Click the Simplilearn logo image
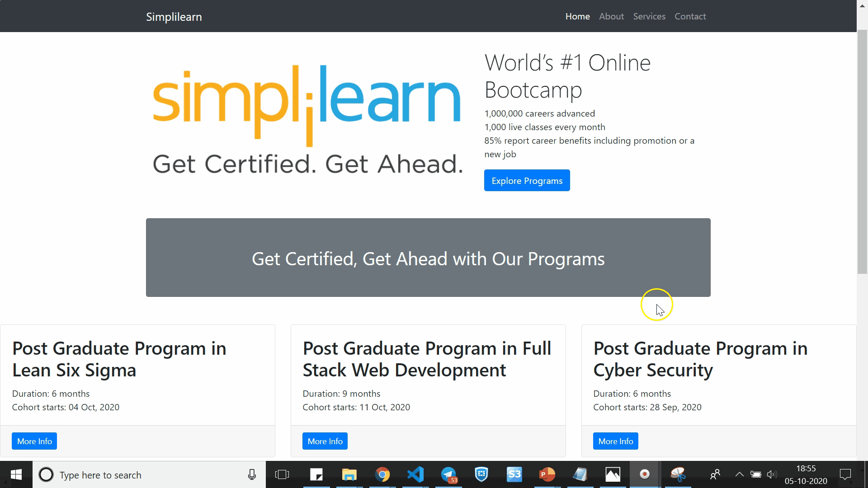 tap(307, 120)
